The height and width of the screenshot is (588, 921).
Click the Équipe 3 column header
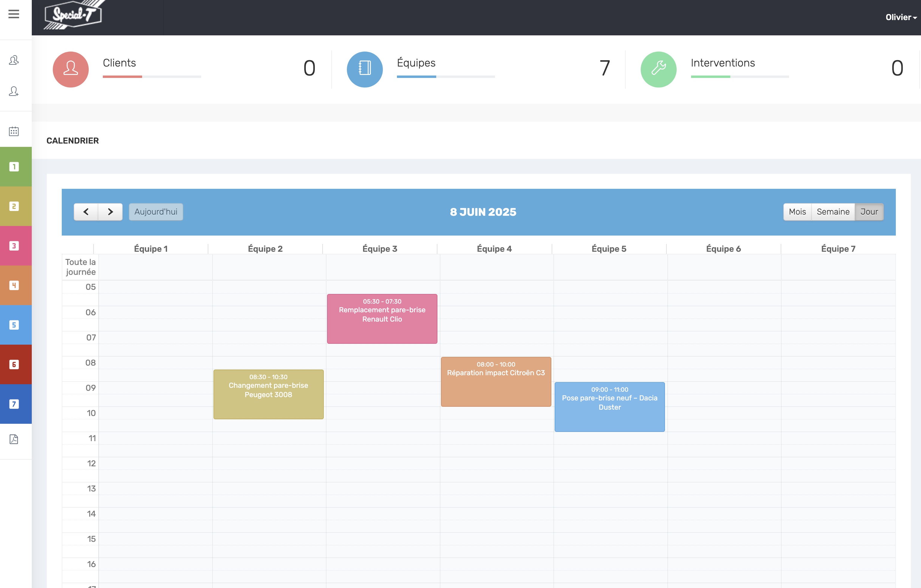[x=380, y=248]
